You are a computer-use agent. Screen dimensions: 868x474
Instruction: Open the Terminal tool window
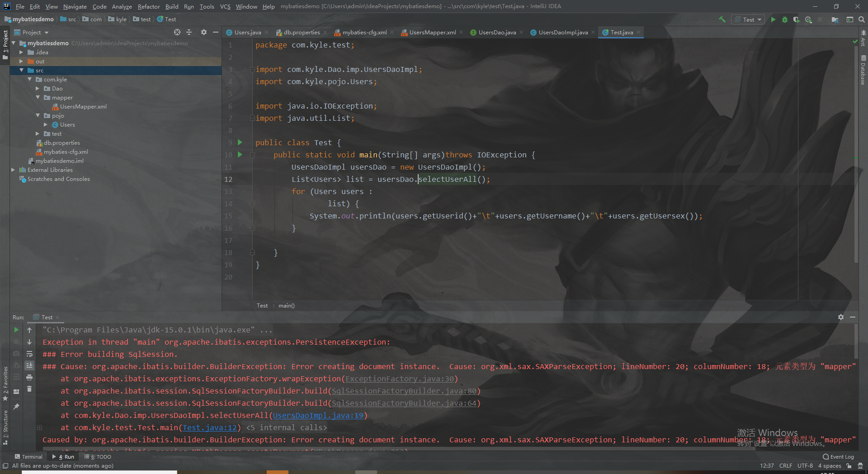28,457
